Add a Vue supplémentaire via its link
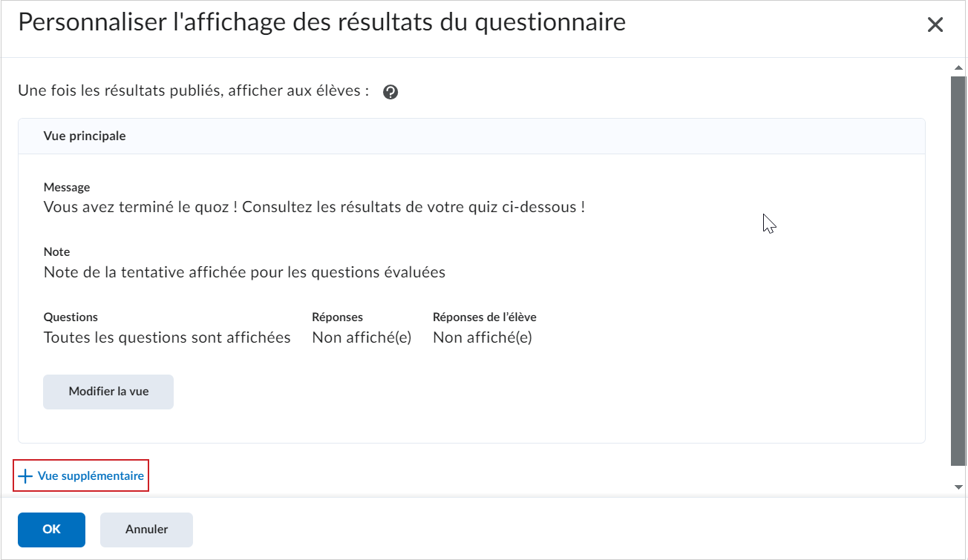This screenshot has height=560, width=968. (x=82, y=476)
